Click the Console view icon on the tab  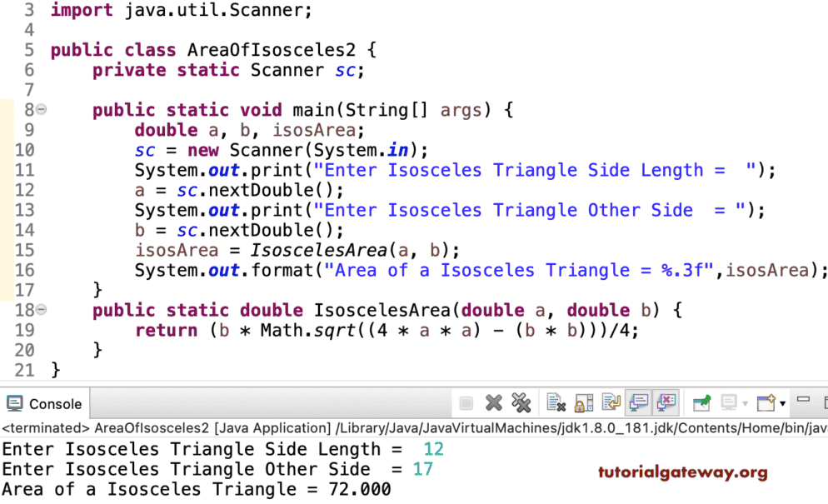coord(15,403)
